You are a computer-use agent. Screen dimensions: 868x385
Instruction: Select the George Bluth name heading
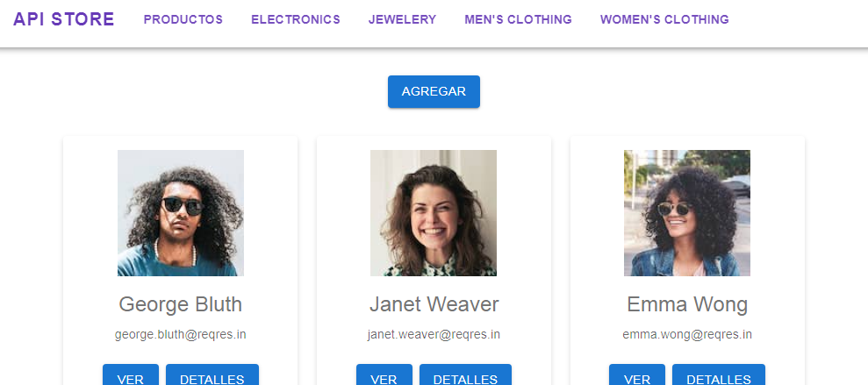click(x=181, y=304)
